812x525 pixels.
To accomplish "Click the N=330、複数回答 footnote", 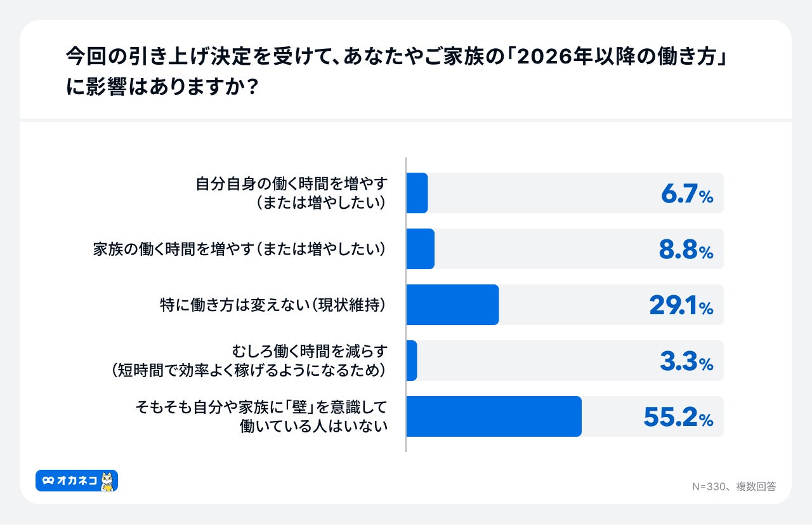I will click(733, 486).
